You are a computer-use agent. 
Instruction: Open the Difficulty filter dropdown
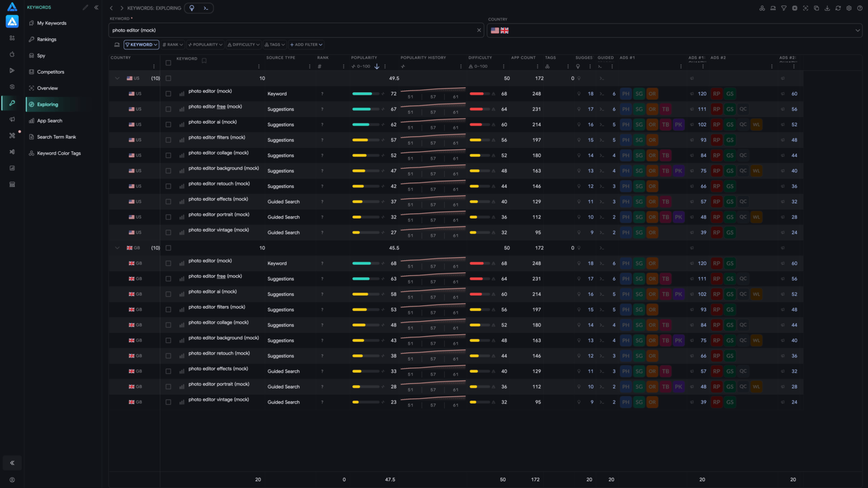point(244,45)
